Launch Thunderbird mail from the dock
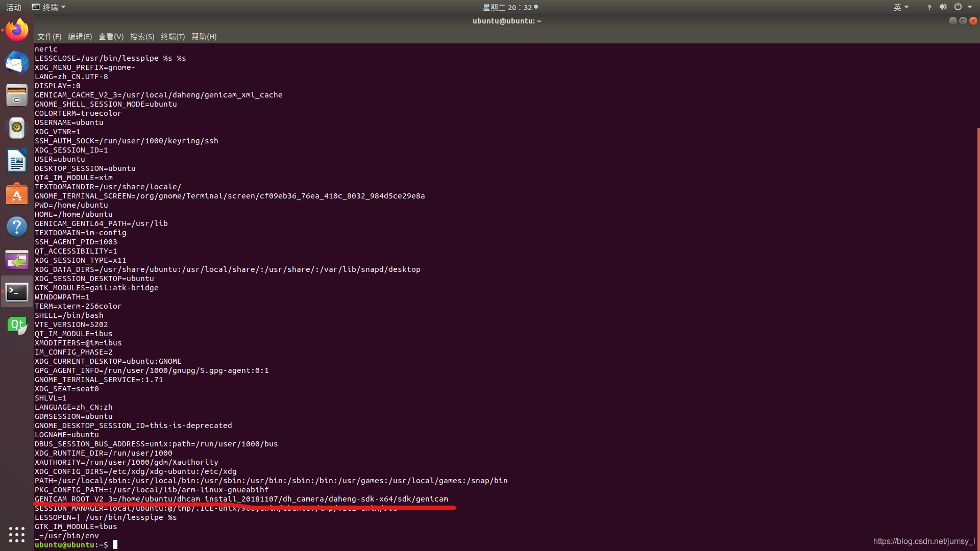The image size is (980, 551). click(x=17, y=63)
